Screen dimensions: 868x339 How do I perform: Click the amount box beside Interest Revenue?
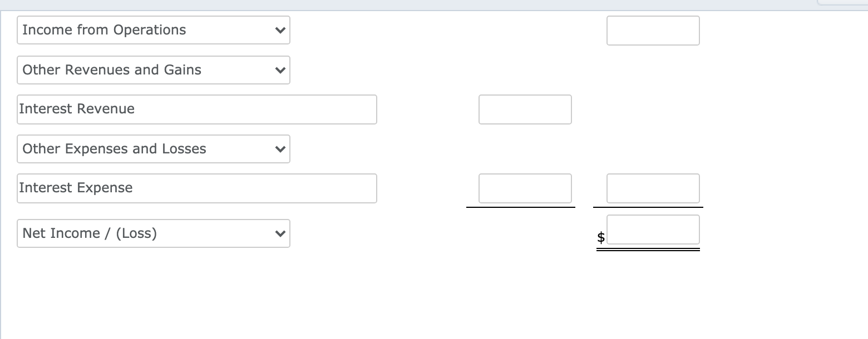(x=525, y=109)
